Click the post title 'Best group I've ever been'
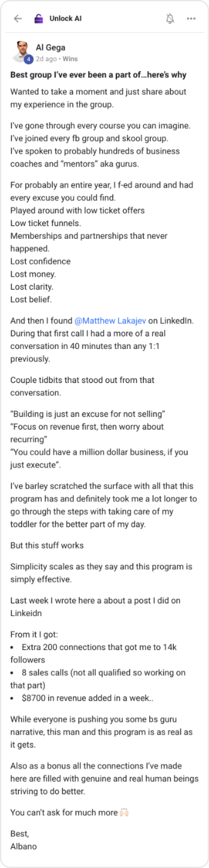This screenshot has width=209, height=868. point(98,75)
